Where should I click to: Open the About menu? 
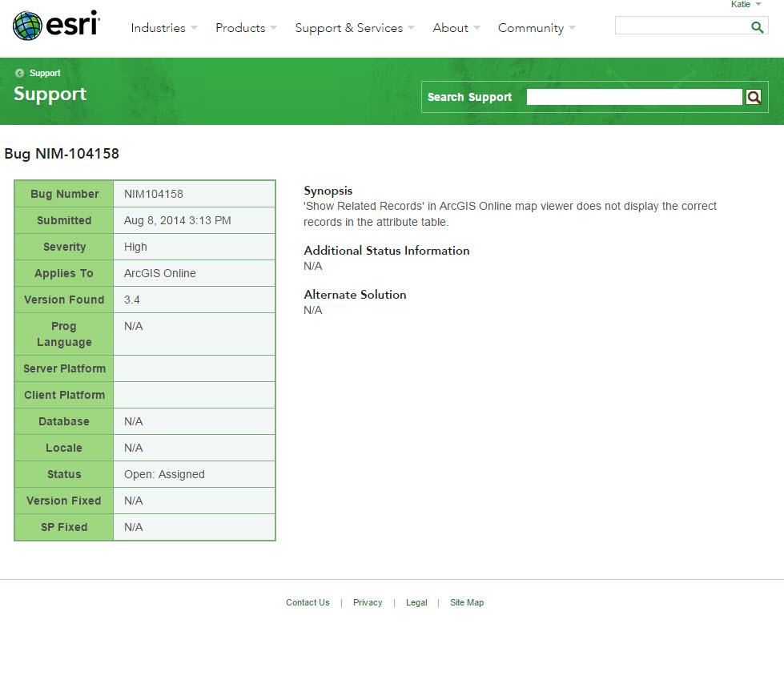click(x=450, y=28)
